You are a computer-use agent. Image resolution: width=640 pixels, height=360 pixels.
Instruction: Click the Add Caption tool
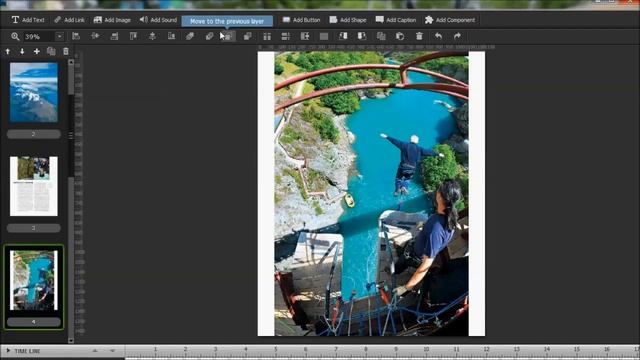click(x=396, y=20)
